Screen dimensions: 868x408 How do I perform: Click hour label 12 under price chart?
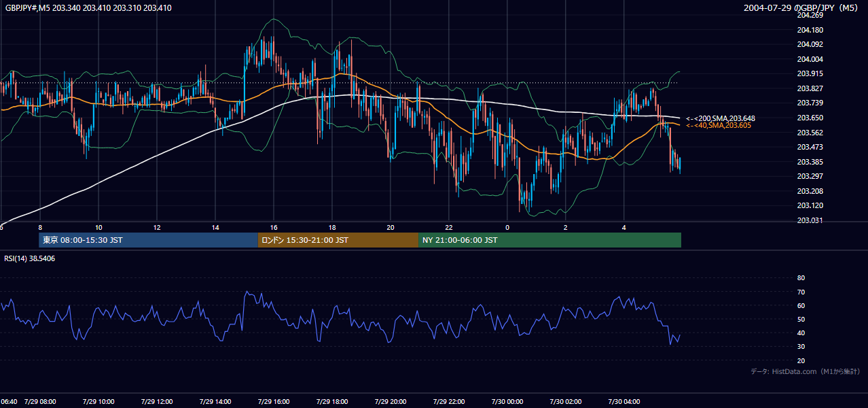pyautogui.click(x=157, y=227)
